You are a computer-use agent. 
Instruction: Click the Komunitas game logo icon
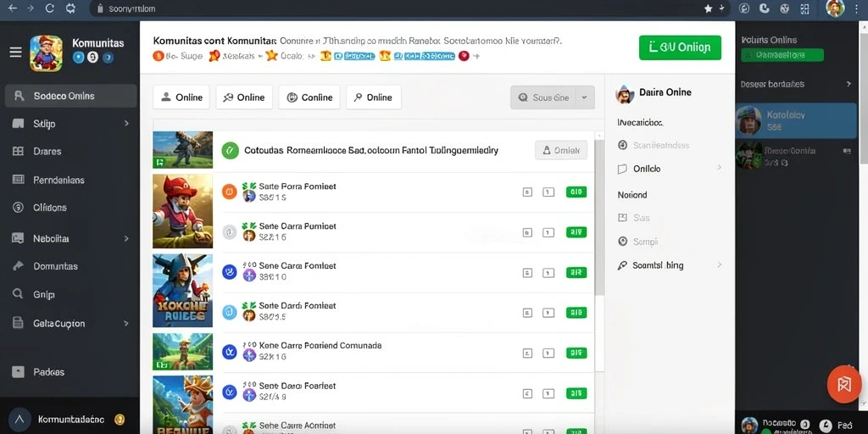pos(46,53)
